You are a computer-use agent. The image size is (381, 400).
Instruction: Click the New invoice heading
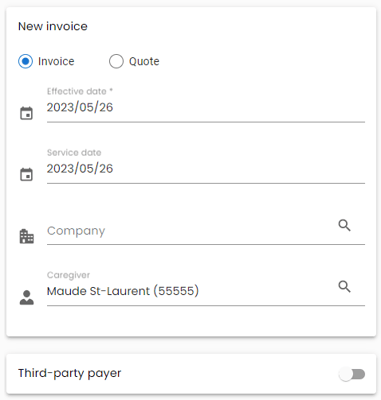click(x=53, y=26)
